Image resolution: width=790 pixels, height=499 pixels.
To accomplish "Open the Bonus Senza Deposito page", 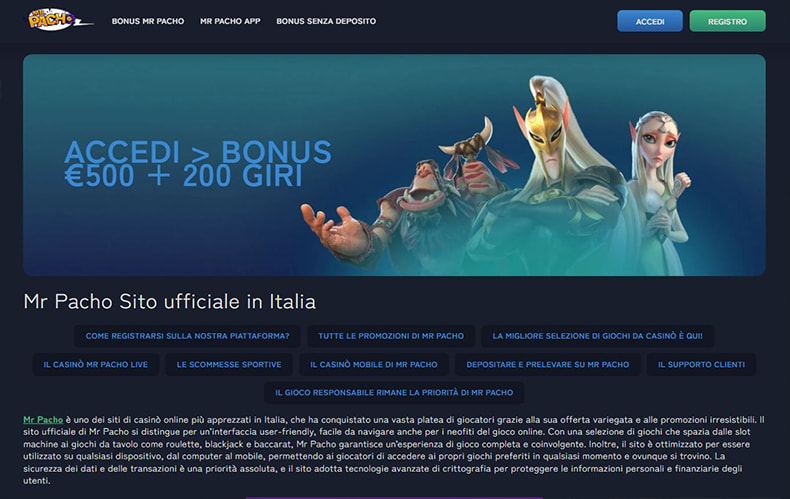I will (326, 21).
